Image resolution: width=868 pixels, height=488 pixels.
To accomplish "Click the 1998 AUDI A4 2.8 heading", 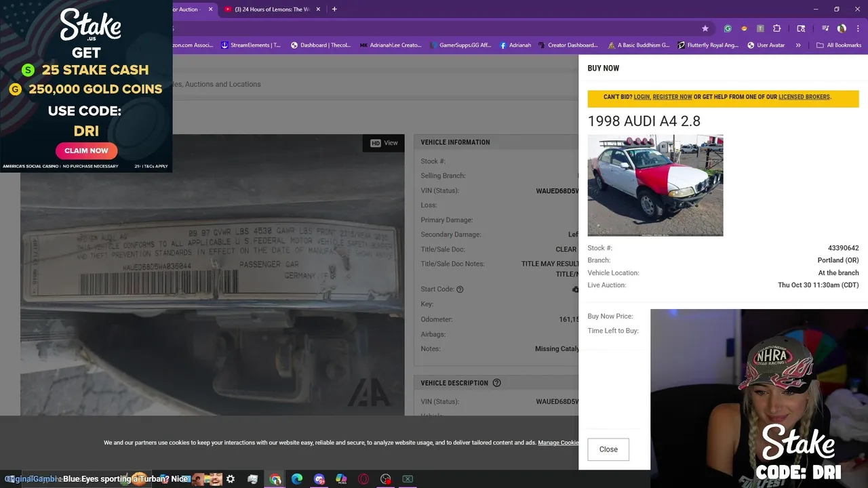I will 644,121.
